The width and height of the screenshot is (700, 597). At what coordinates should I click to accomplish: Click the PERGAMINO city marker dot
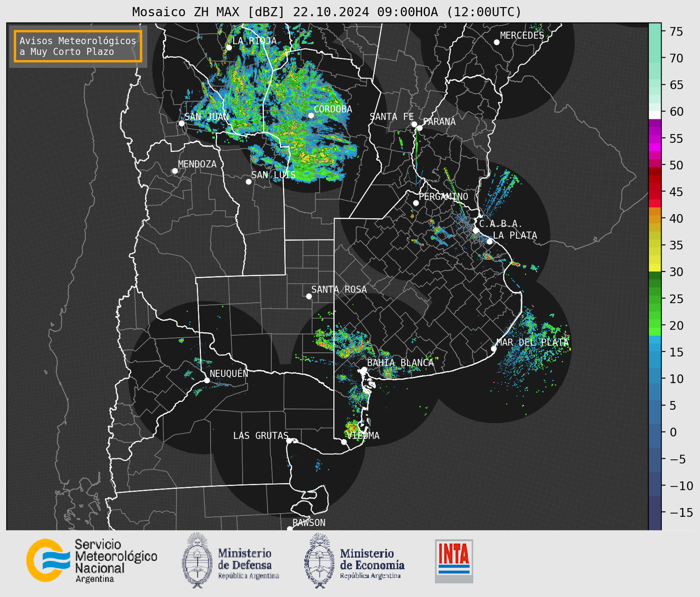(416, 203)
